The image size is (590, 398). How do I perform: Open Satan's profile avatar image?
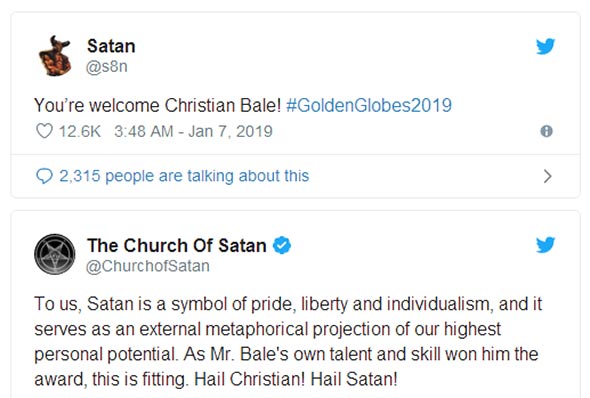[55, 56]
